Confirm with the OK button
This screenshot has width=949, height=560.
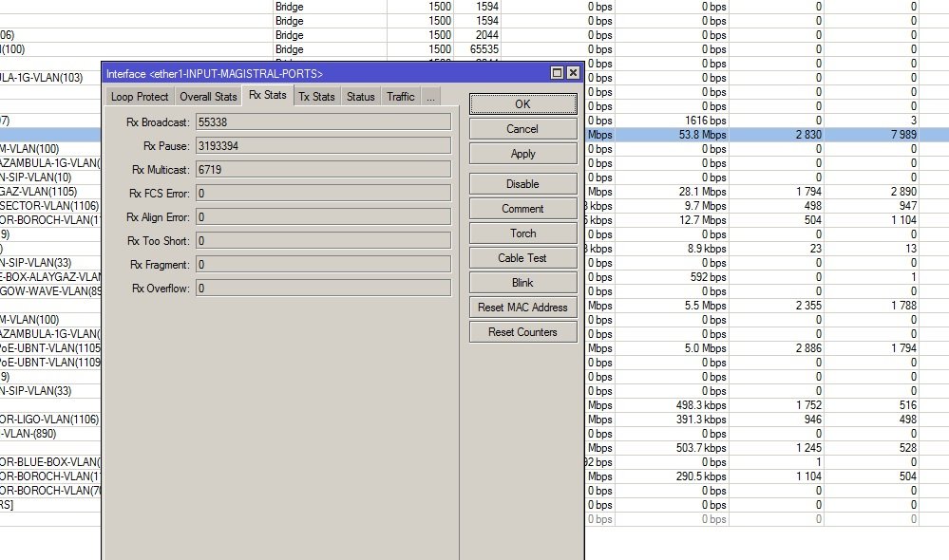click(522, 104)
